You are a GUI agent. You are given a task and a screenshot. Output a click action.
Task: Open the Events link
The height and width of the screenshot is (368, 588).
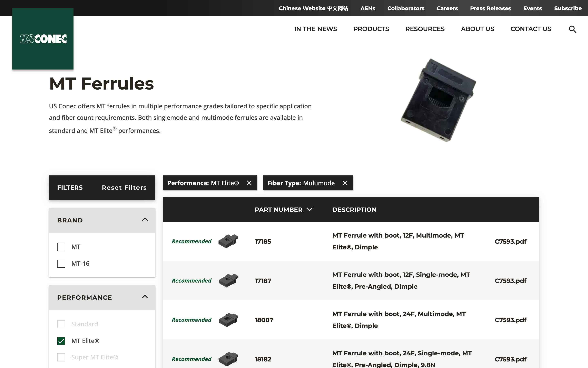532,8
